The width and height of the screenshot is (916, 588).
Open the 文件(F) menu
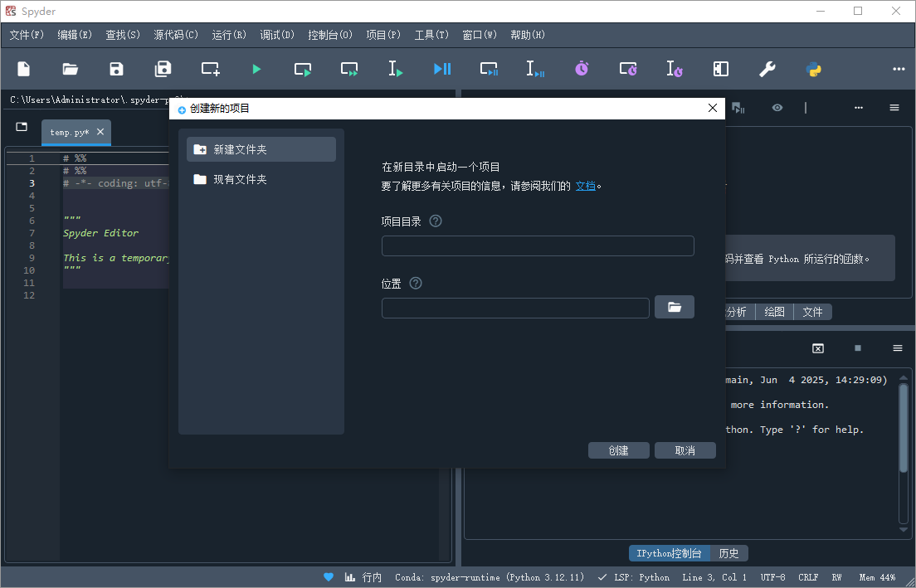[27, 35]
